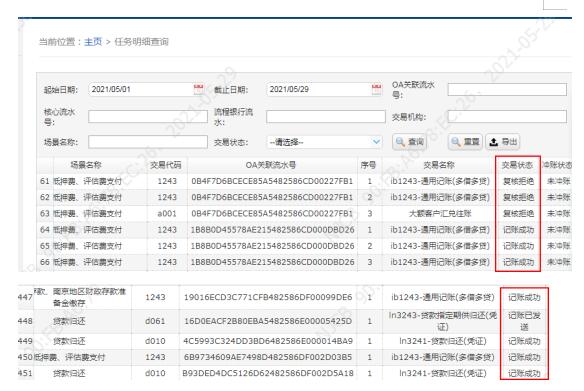Viewport: 584px width, 391px height.
Task: Sort by 场景名称 column header
Action: [x=86, y=165]
